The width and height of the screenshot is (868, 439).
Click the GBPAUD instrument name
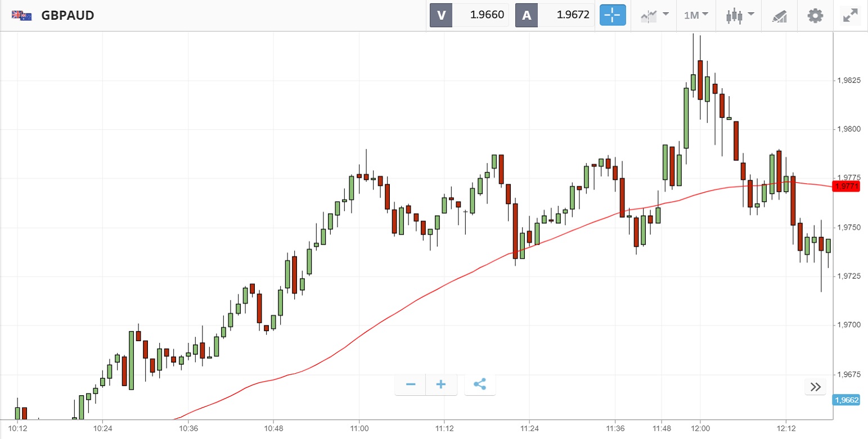tap(68, 15)
